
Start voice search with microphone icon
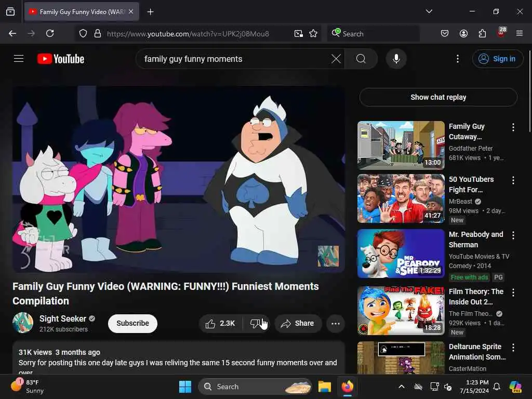(x=396, y=59)
